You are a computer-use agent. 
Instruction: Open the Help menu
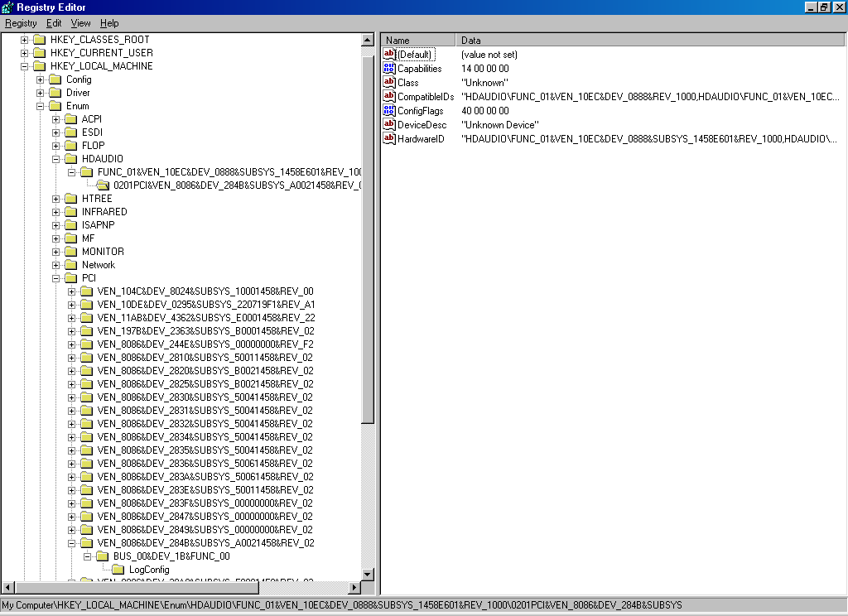[109, 23]
